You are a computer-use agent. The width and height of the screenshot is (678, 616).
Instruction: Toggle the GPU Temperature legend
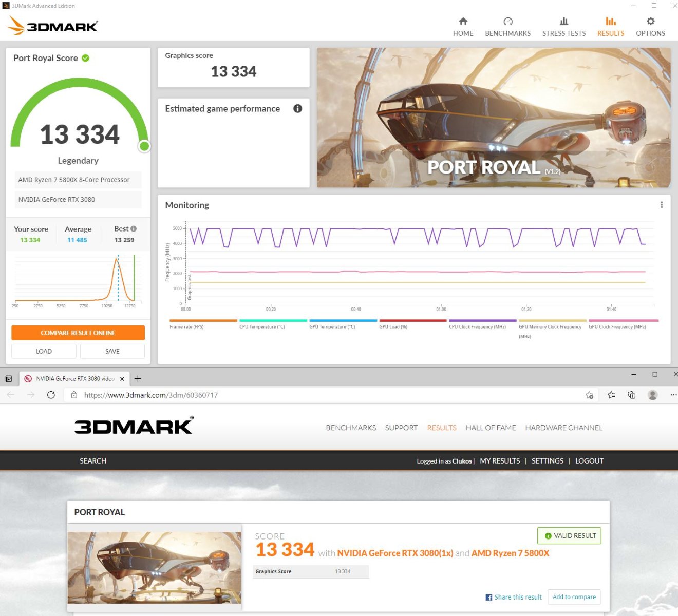[343, 324]
